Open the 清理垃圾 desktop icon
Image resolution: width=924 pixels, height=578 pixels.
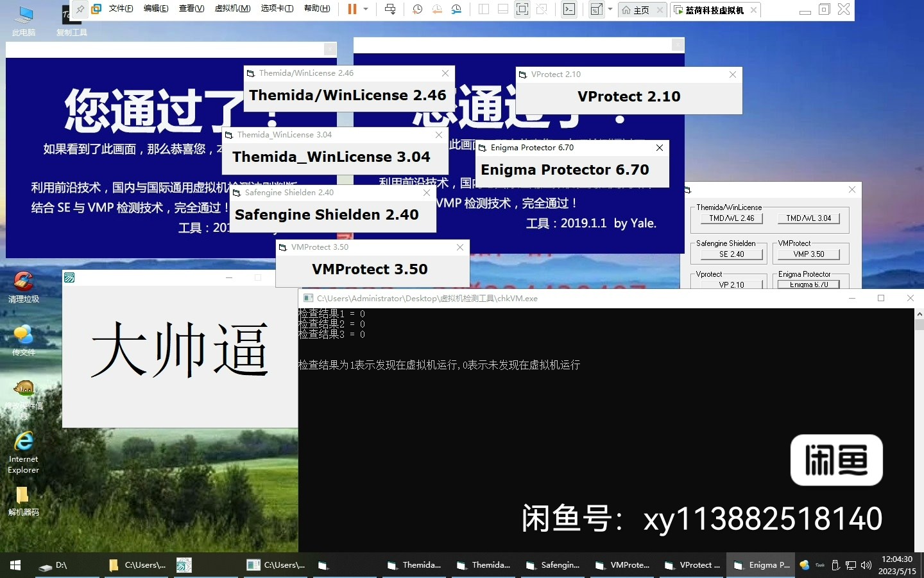[x=24, y=286]
